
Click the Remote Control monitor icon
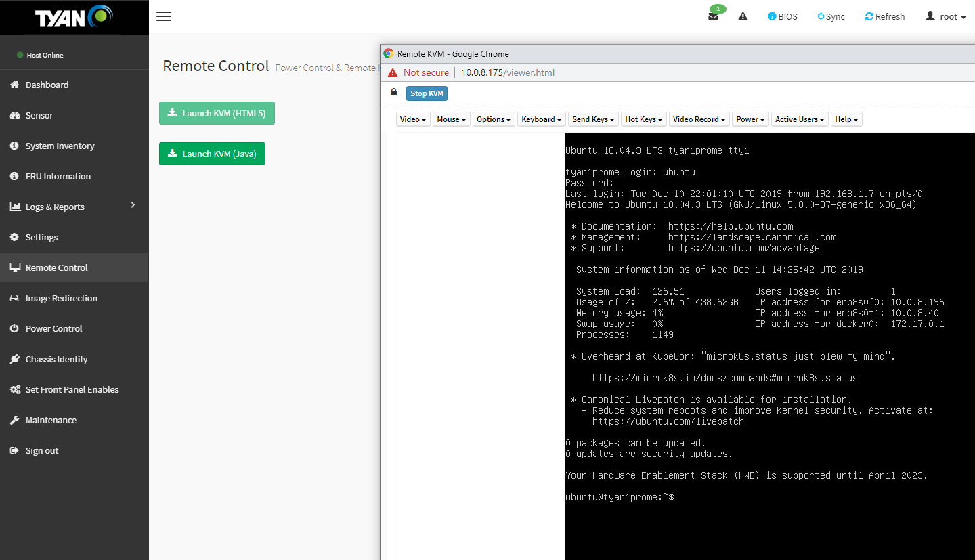click(x=14, y=267)
